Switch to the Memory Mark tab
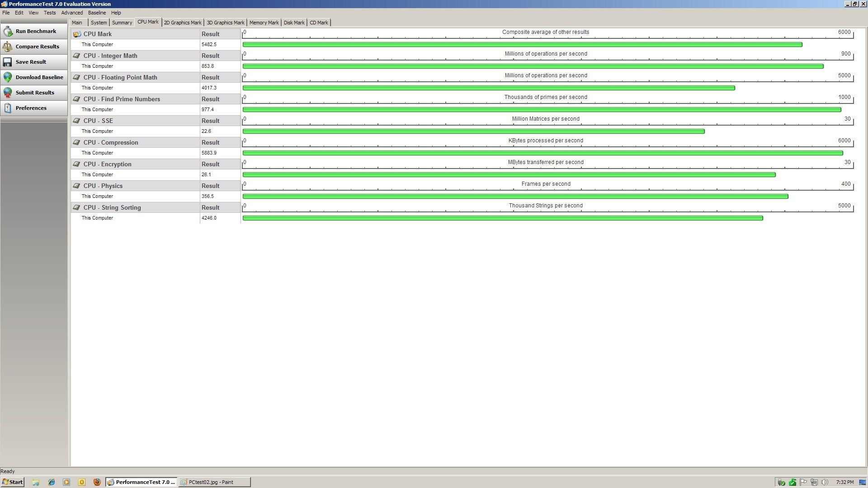 click(x=264, y=23)
